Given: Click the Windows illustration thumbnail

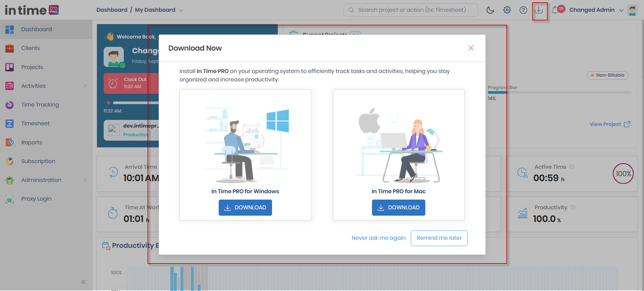Looking at the screenshot, I should click(x=245, y=145).
